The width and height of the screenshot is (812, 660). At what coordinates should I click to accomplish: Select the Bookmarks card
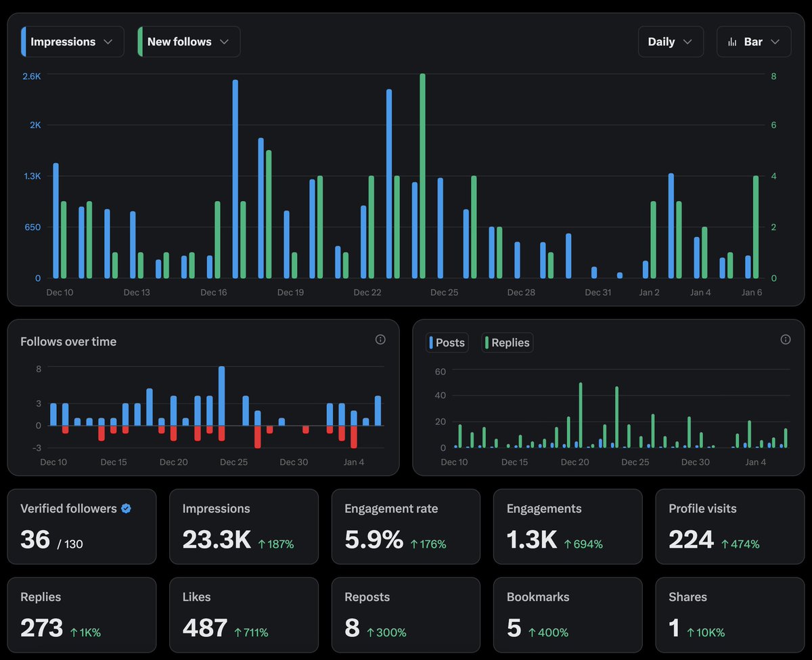568,615
